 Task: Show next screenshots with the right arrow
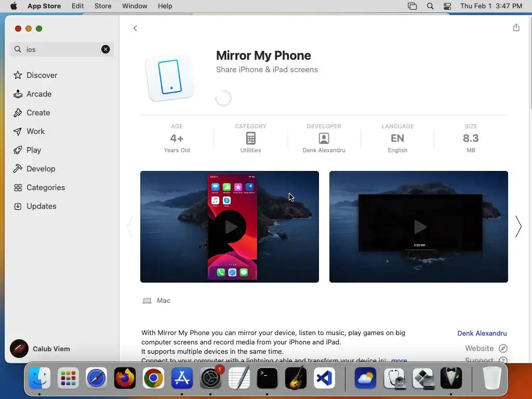518,227
